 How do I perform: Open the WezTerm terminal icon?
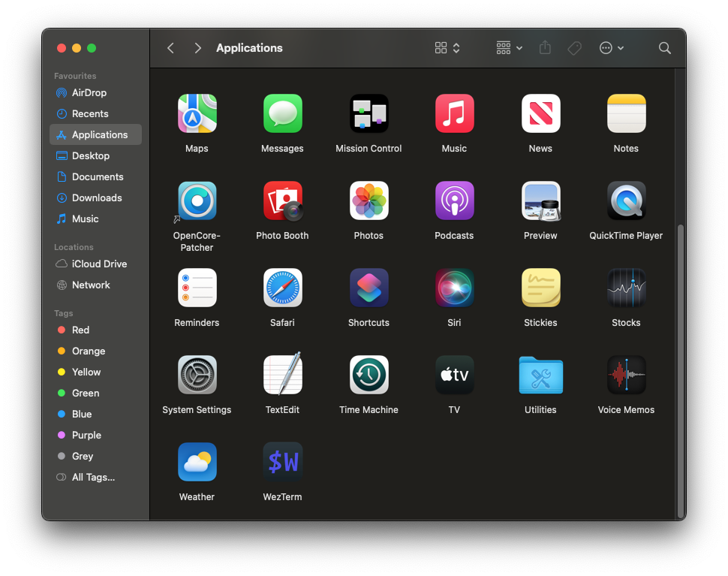(282, 461)
